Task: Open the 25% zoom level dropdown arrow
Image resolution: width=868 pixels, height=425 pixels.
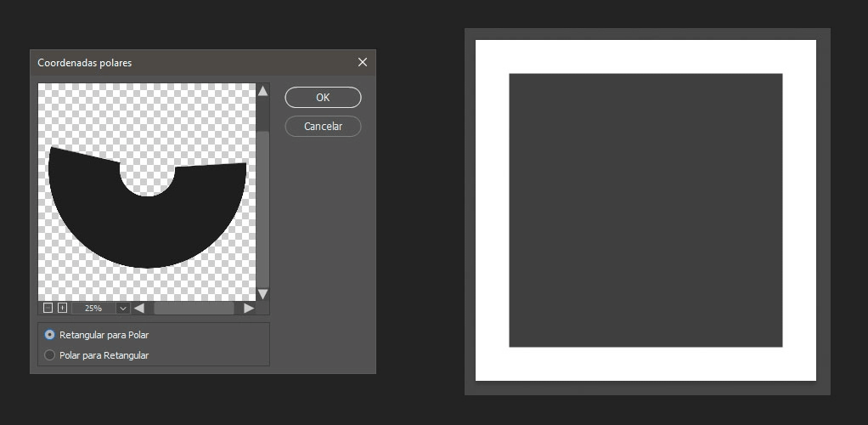Action: pos(123,308)
